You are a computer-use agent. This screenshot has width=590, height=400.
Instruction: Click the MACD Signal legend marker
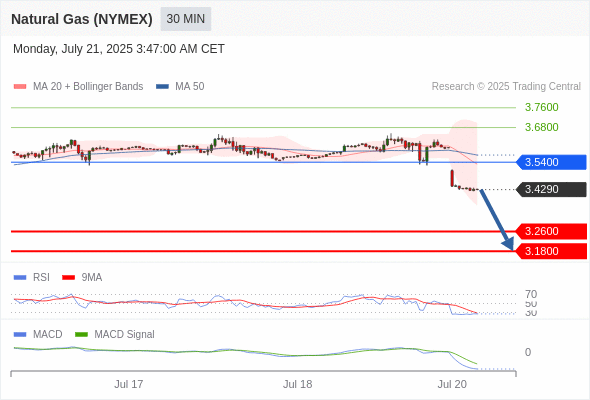click(81, 335)
